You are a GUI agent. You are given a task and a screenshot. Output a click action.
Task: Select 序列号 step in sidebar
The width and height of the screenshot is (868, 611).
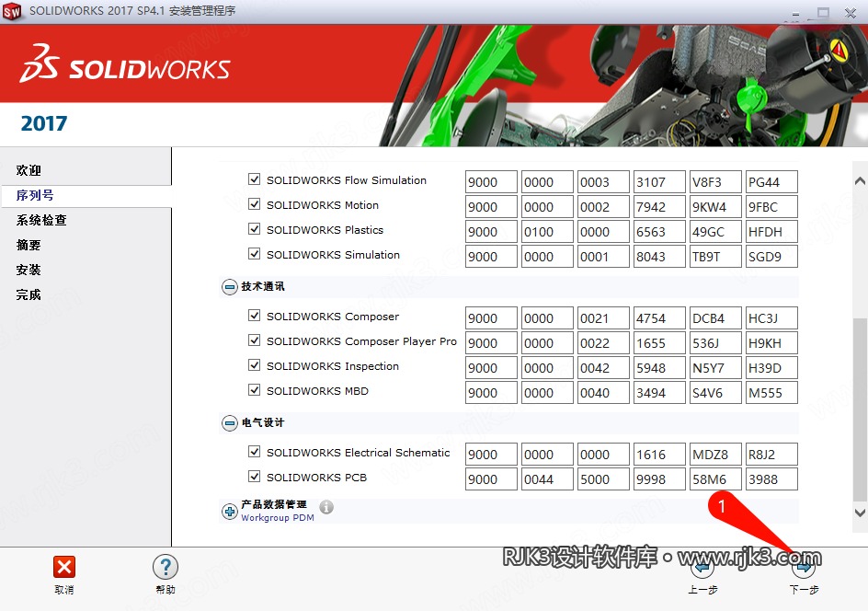point(35,196)
